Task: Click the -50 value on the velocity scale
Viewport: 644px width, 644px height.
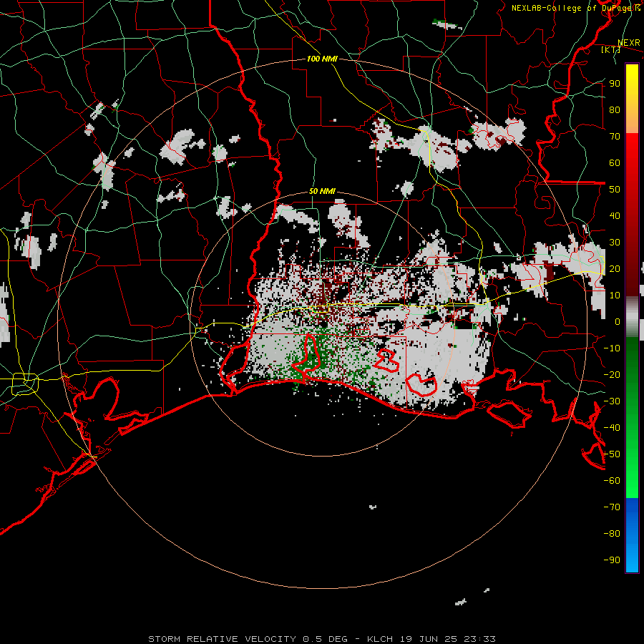Action: (x=612, y=454)
